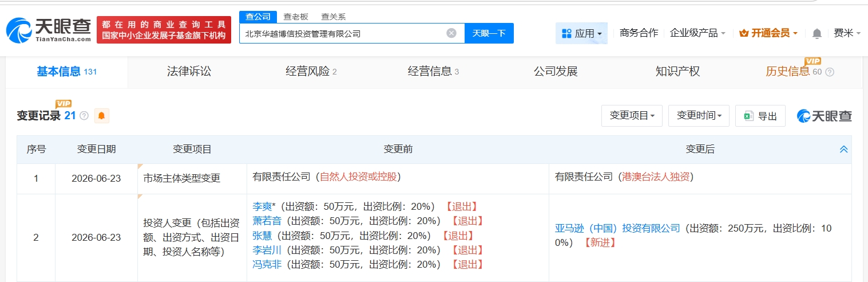Click the 导出 export button
Screen dimensions: 868x282
tap(760, 116)
